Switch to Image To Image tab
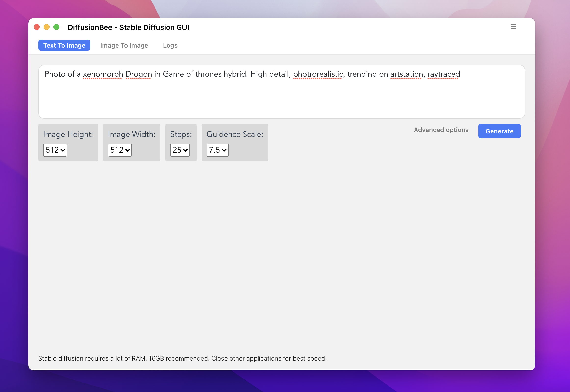The height and width of the screenshot is (392, 570). pos(124,45)
